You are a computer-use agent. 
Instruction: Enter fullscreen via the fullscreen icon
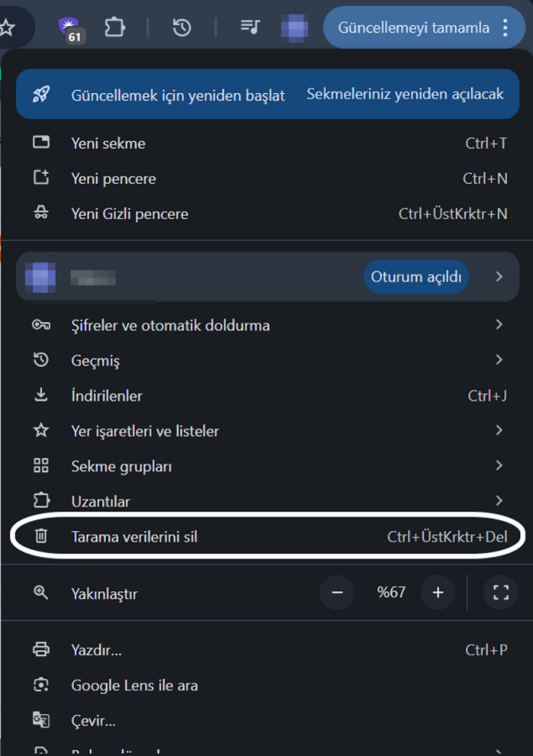click(x=500, y=592)
